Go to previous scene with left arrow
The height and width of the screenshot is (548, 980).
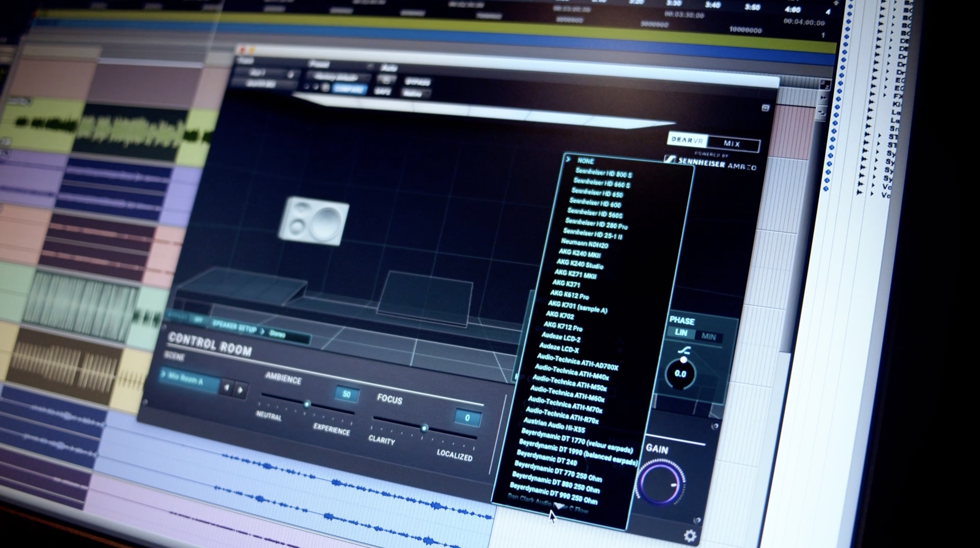tap(227, 388)
